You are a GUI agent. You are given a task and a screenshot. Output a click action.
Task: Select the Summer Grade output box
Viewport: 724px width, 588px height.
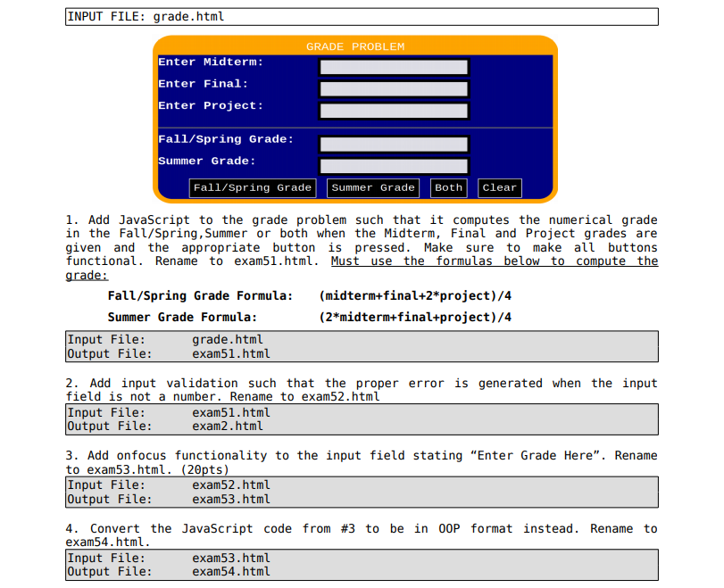(x=394, y=166)
